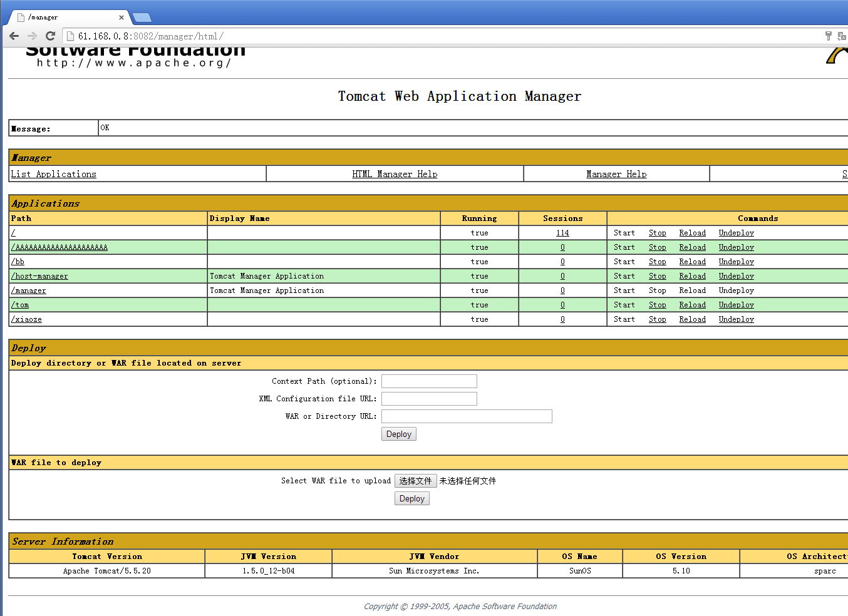Screen dimensions: 848x616
Task: Stop the /bb application
Action: pos(658,262)
